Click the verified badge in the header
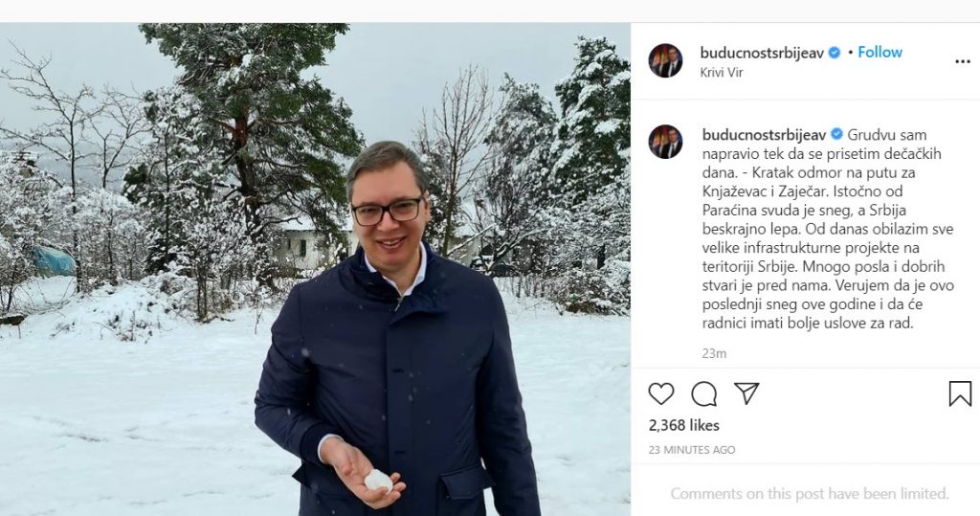 pyautogui.click(x=835, y=54)
